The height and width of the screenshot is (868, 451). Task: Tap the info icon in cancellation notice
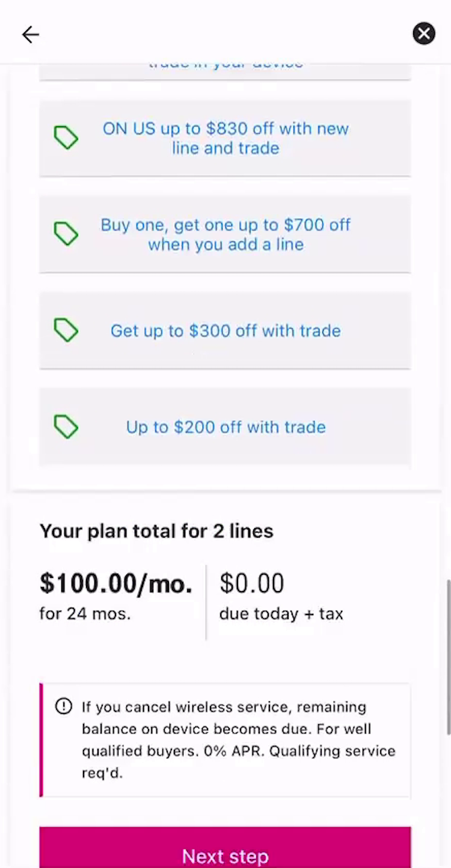63,706
